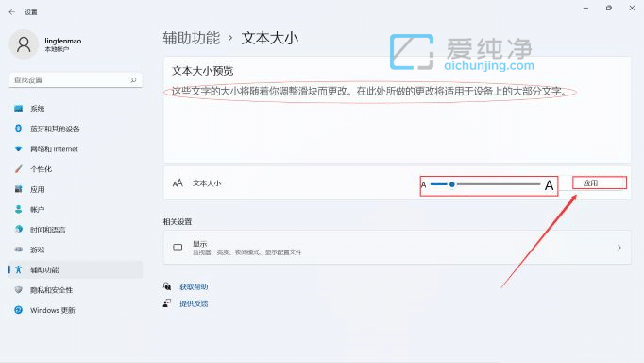Click the 隐私和安全性 shield icon
This screenshot has height=363, width=644.
click(x=19, y=290)
